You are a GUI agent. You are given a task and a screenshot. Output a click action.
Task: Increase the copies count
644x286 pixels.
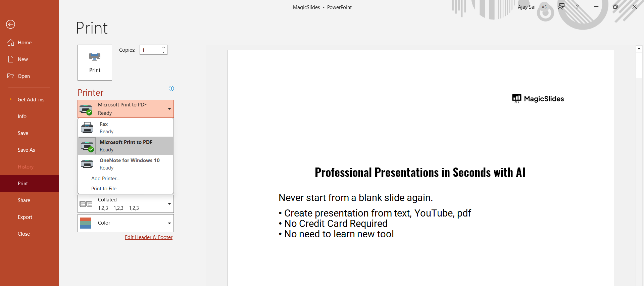click(163, 48)
